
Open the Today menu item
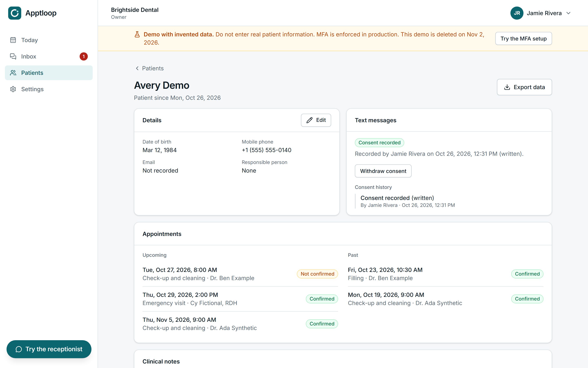tap(49, 40)
